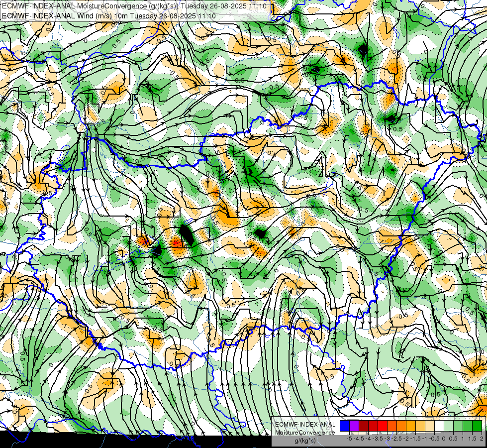Click the 2 tick label on colorbar
This screenshot has height=448, width=487.
(482, 439)
